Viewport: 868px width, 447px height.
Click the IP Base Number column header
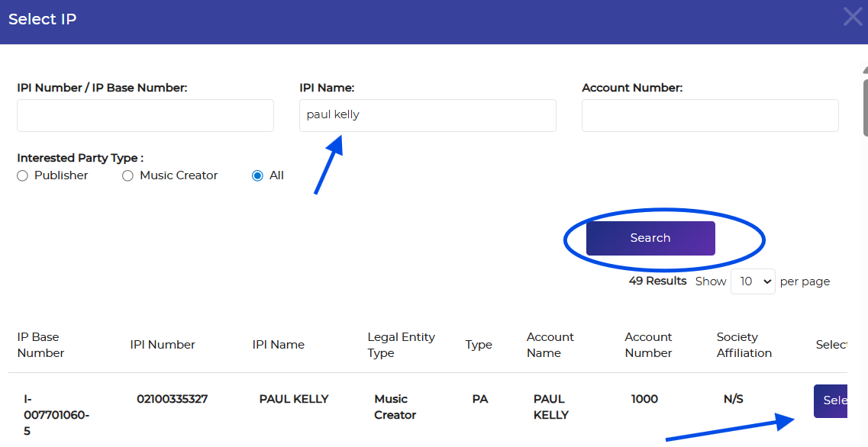(40, 345)
